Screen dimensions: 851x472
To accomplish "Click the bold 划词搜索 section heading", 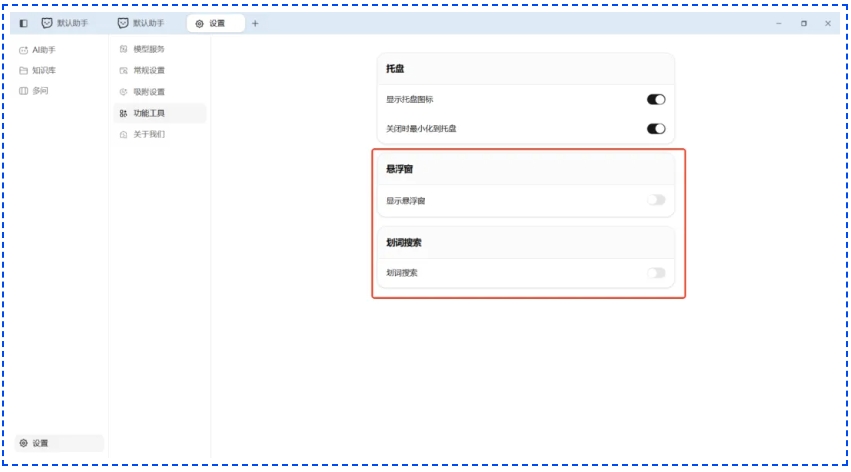I will coord(404,243).
